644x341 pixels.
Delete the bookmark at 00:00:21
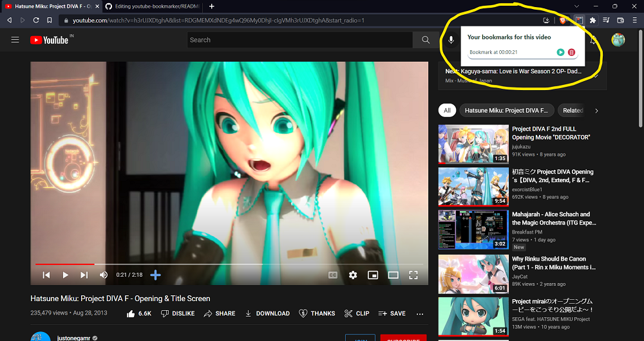click(571, 52)
